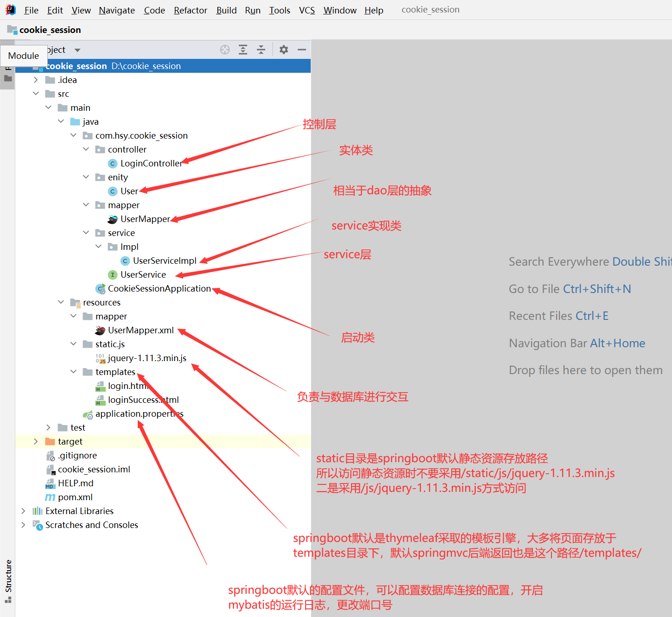Select the cookie_session project root row
672x617 pixels.
pos(163,66)
